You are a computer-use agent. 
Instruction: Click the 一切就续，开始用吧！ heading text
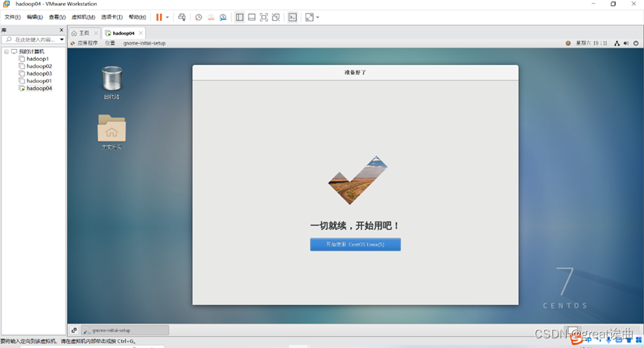pyautogui.click(x=355, y=226)
